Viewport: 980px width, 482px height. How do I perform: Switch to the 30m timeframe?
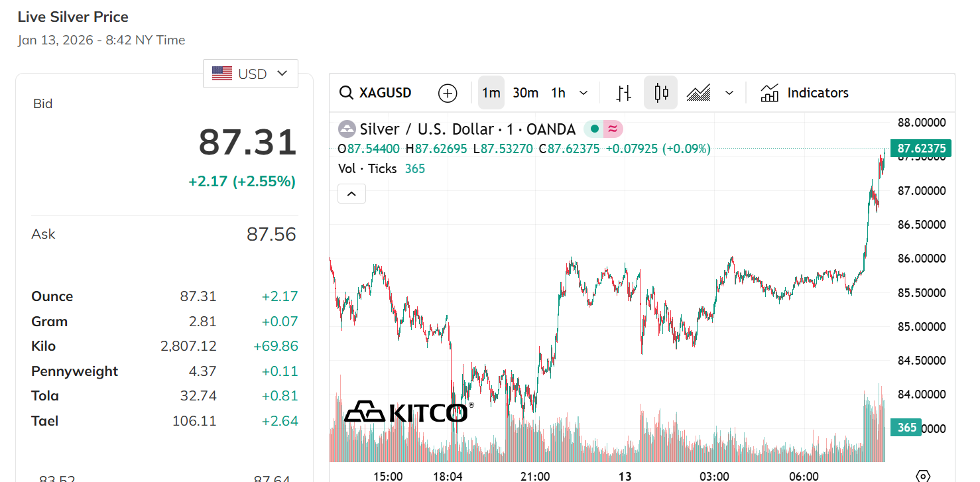(525, 93)
